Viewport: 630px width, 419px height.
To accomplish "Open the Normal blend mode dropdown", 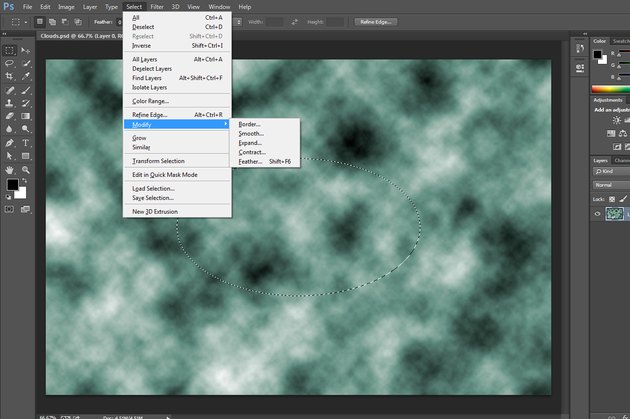I will click(611, 185).
